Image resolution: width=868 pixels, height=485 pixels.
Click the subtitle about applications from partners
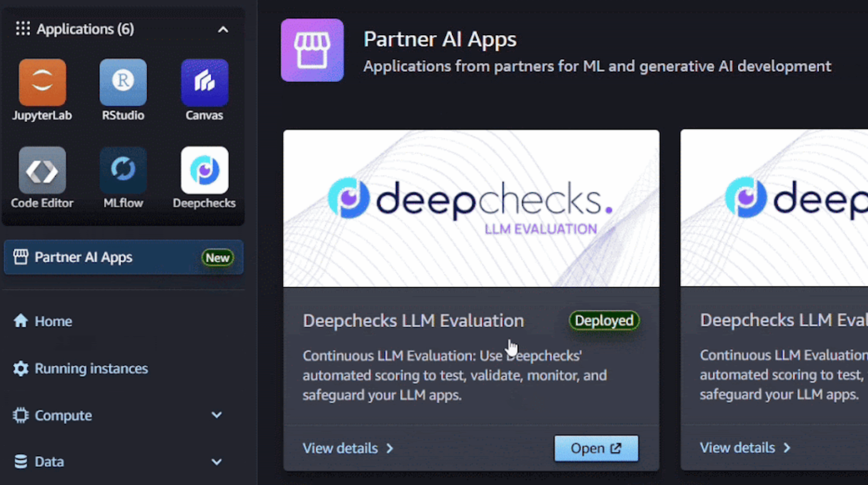pos(597,66)
